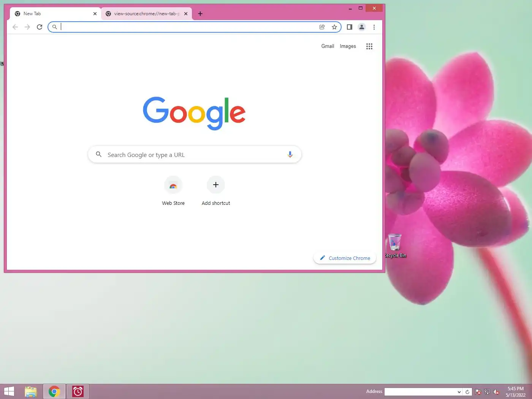This screenshot has height=399, width=532.
Task: Click the Search Google or type a URL box
Action: (x=195, y=155)
